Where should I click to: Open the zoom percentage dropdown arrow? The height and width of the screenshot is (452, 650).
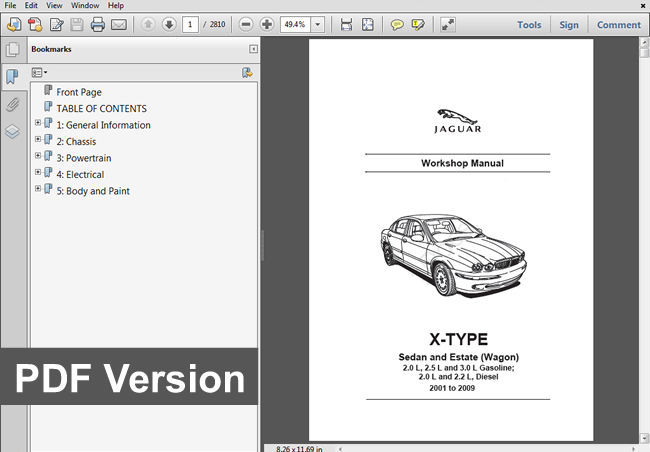318,24
